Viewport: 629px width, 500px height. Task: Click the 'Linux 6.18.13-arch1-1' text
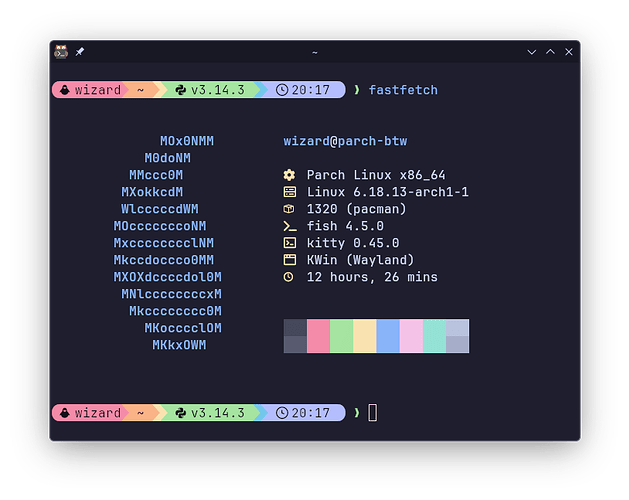(388, 192)
